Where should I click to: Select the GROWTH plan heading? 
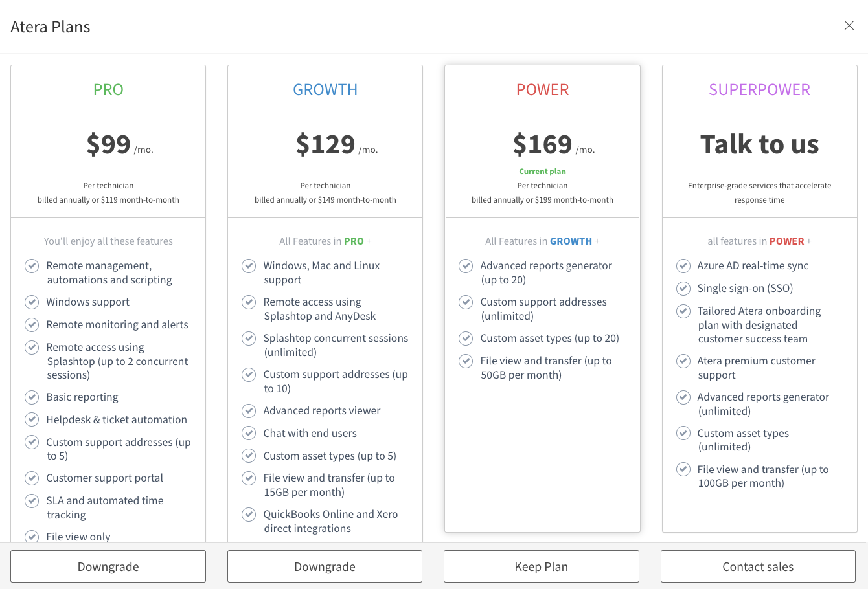click(325, 89)
